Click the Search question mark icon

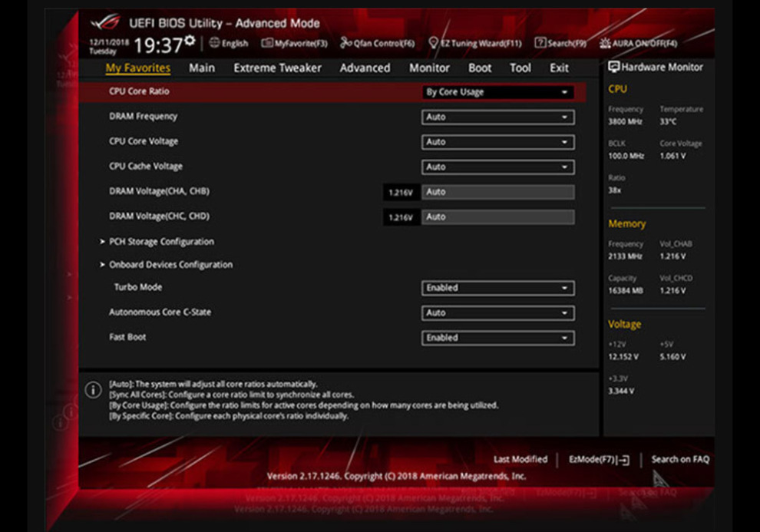click(x=540, y=43)
